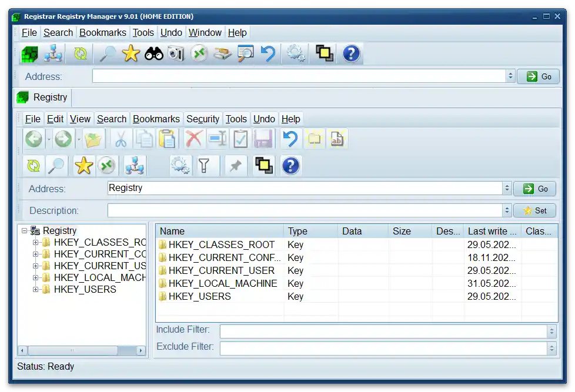Open bookmarks star icon in main toolbar
Screen dimensions: 575x392
click(x=131, y=54)
